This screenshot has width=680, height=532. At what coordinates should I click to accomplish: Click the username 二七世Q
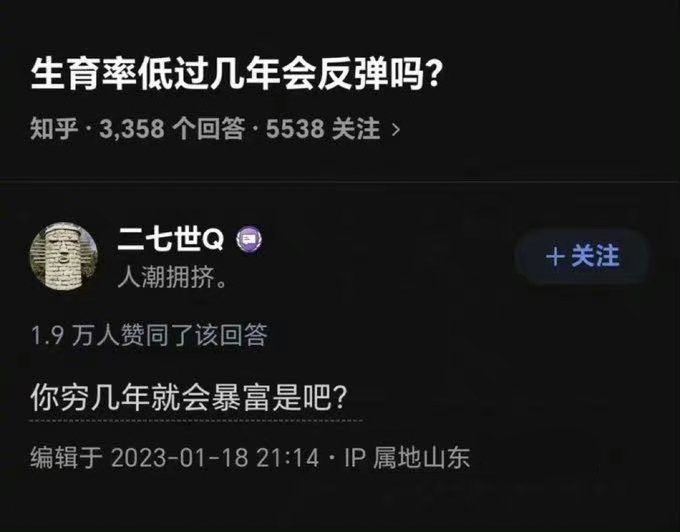point(170,239)
